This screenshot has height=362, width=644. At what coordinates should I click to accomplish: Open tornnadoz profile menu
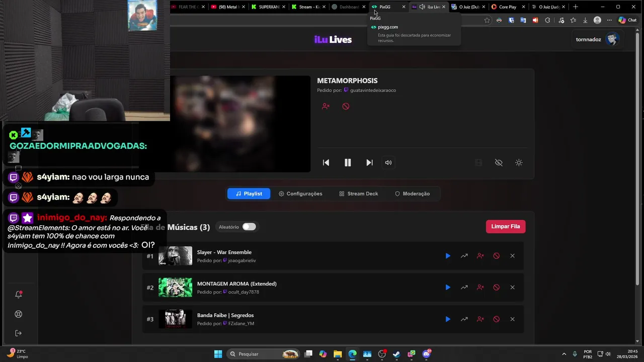coord(597,39)
